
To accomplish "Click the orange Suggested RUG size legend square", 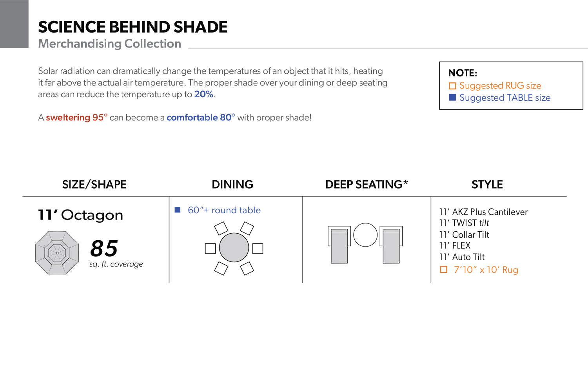I will (453, 86).
